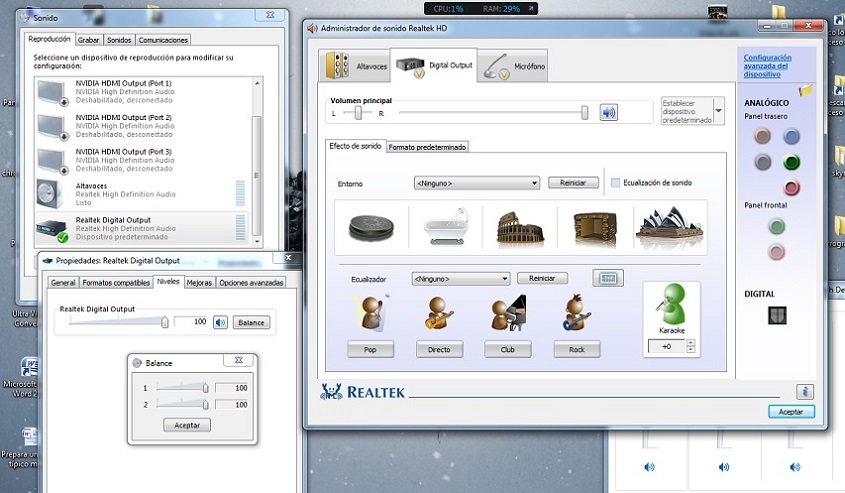
Task: Choose the Rock guitarist equalizer icon
Action: (576, 312)
